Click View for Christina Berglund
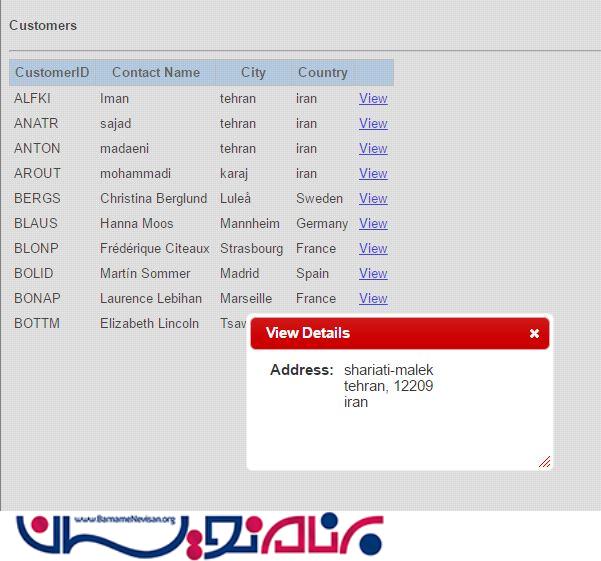The image size is (601, 561). (373, 199)
